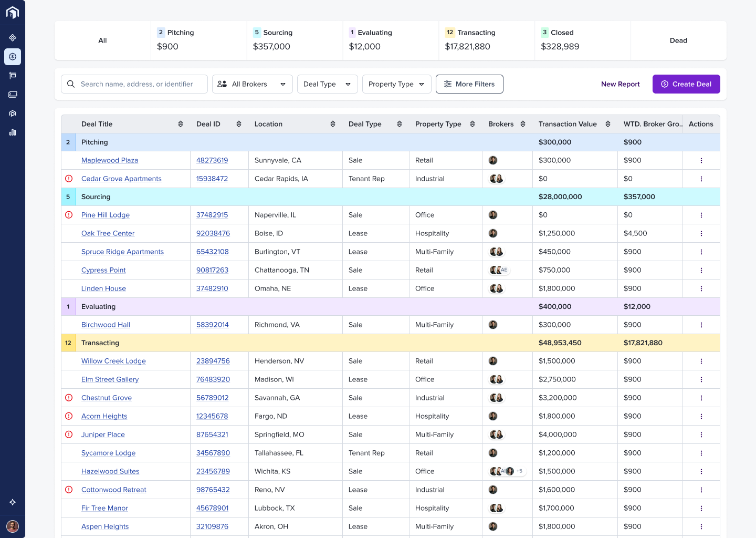Open actions menu for Birchwood Hall

[x=701, y=325]
